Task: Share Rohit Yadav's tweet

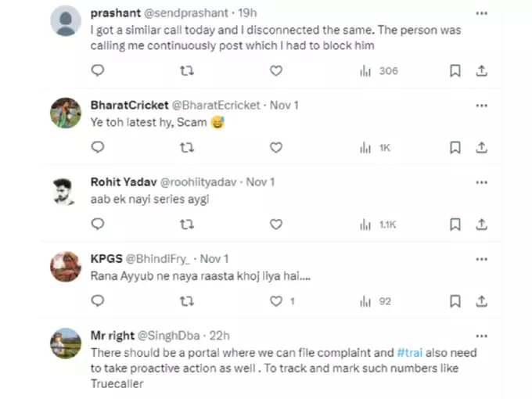Action: tap(481, 225)
